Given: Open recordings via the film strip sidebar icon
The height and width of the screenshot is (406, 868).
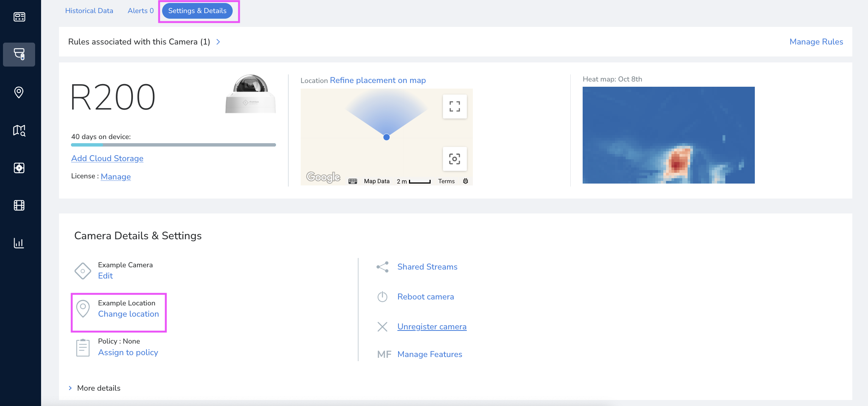Looking at the screenshot, I should click(x=19, y=205).
